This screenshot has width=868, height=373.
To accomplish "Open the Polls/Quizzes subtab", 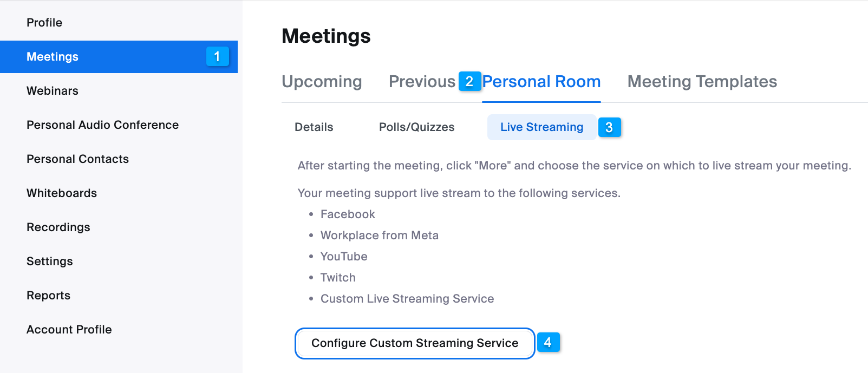I will tap(416, 127).
